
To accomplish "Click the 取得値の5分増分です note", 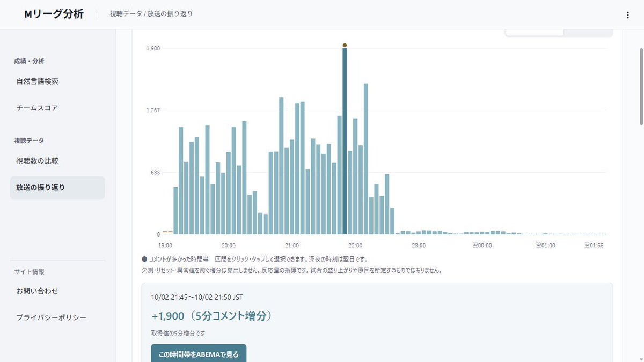I will pyautogui.click(x=178, y=333).
